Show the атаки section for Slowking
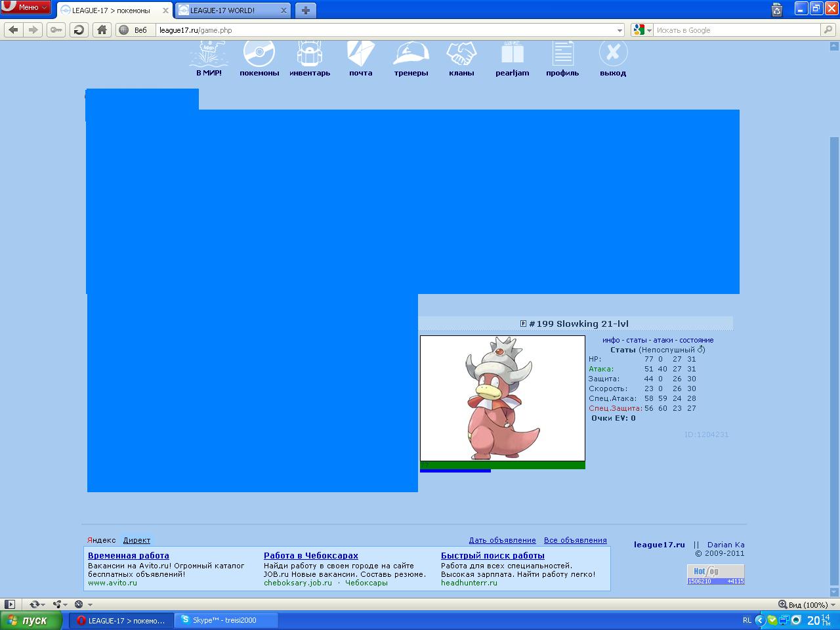The height and width of the screenshot is (630, 840). [x=663, y=340]
